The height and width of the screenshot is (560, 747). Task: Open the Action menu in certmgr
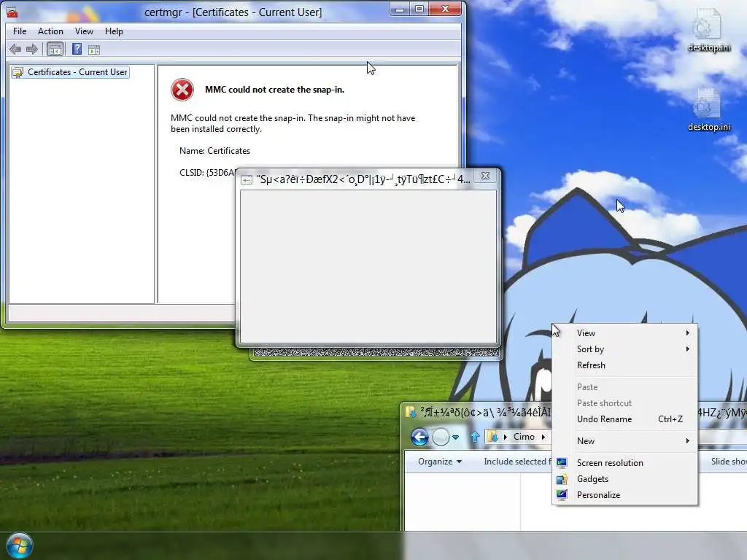[x=50, y=31]
